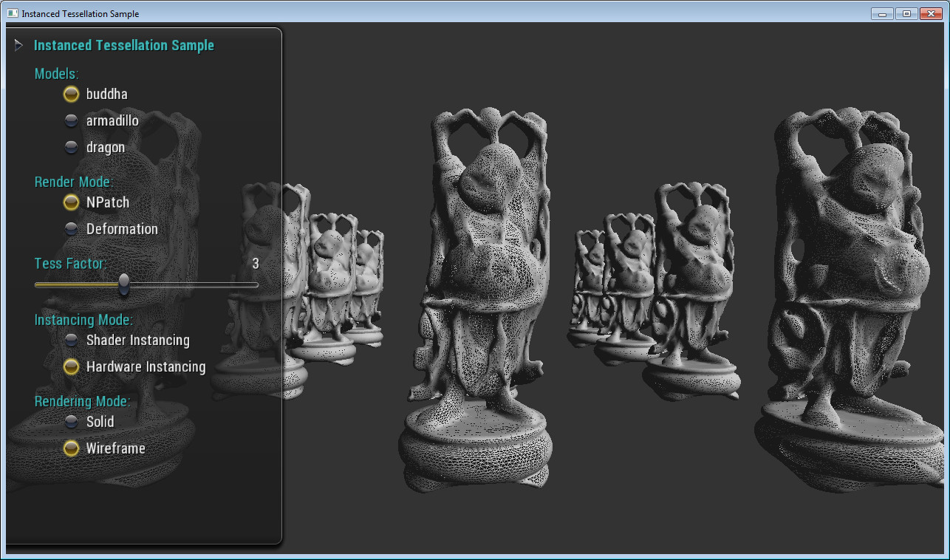Click the Models: section label
The height and width of the screenshot is (560, 950).
tap(57, 74)
